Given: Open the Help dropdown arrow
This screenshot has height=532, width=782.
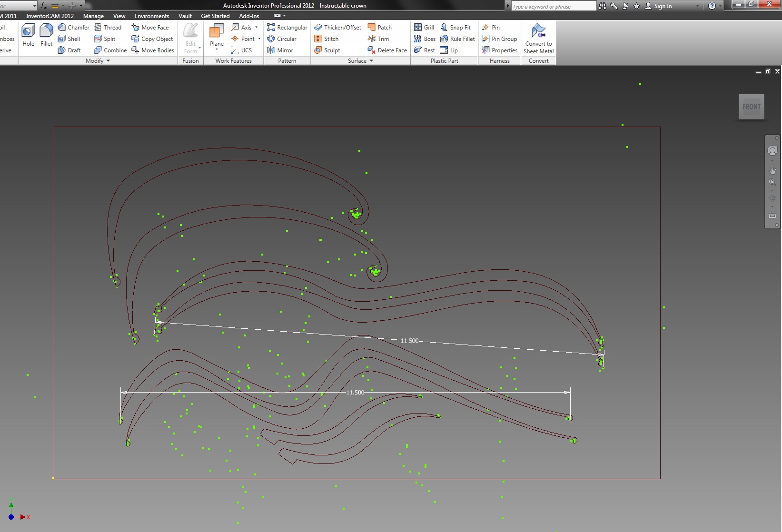Looking at the screenshot, I should coord(721,6).
